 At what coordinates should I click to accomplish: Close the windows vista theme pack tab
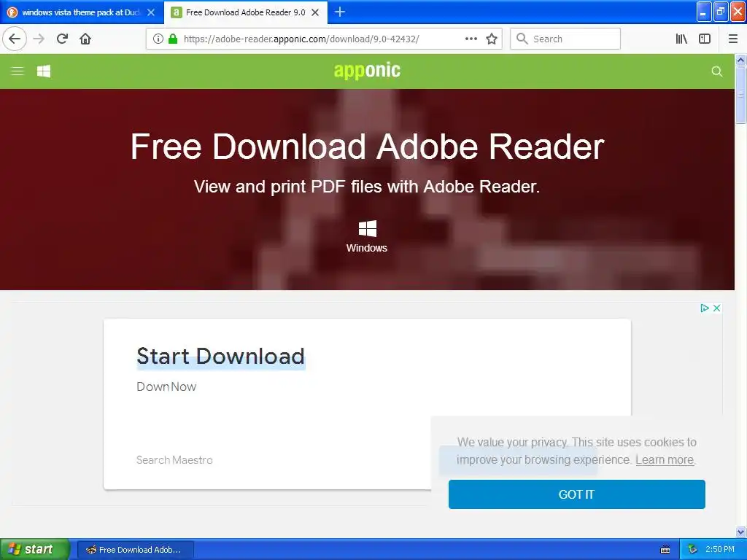(151, 12)
